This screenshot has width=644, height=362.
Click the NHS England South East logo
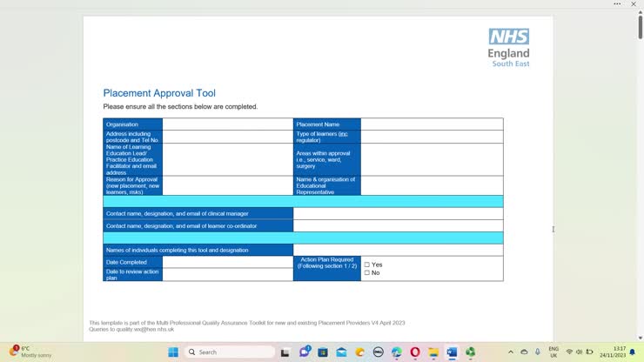(508, 48)
